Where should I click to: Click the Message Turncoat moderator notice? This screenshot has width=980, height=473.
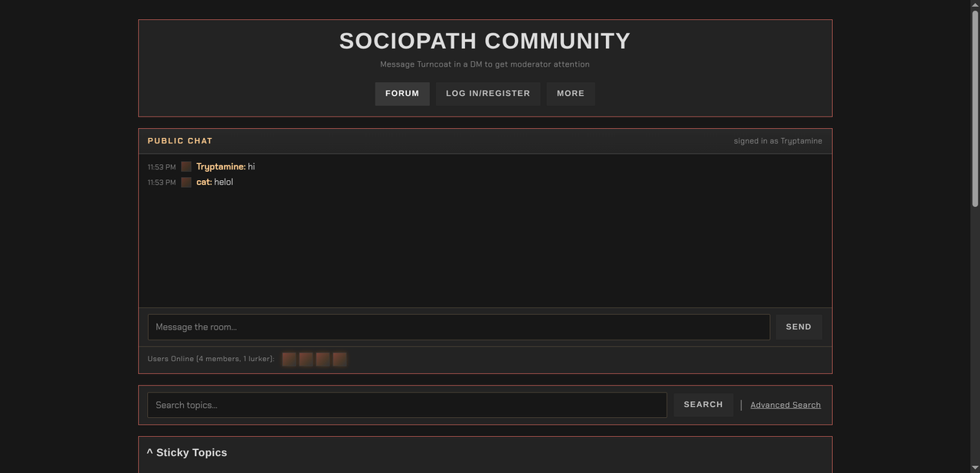tap(485, 64)
